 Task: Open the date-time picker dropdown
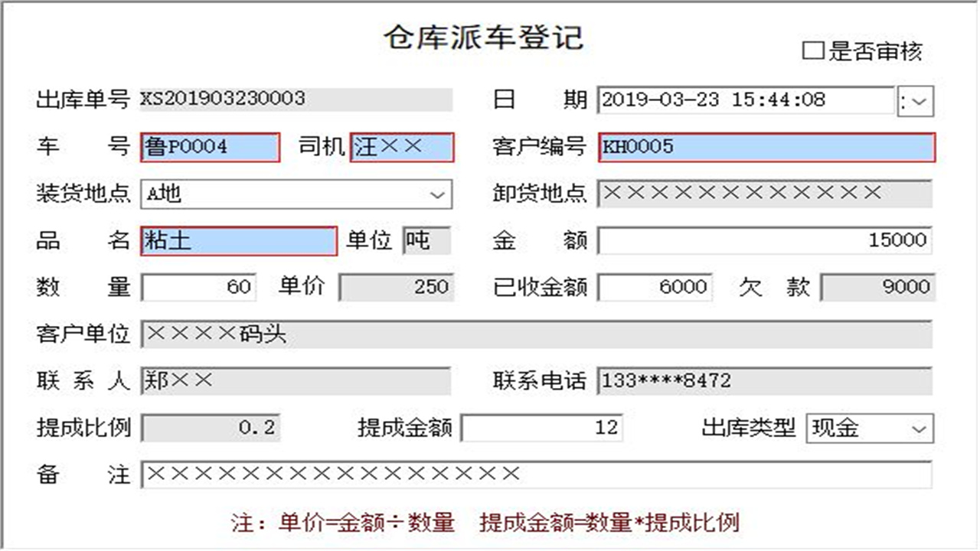[916, 100]
